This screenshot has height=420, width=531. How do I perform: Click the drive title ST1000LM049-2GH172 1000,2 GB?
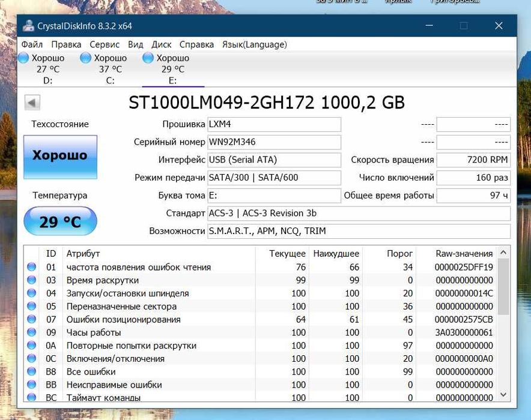coord(267,103)
